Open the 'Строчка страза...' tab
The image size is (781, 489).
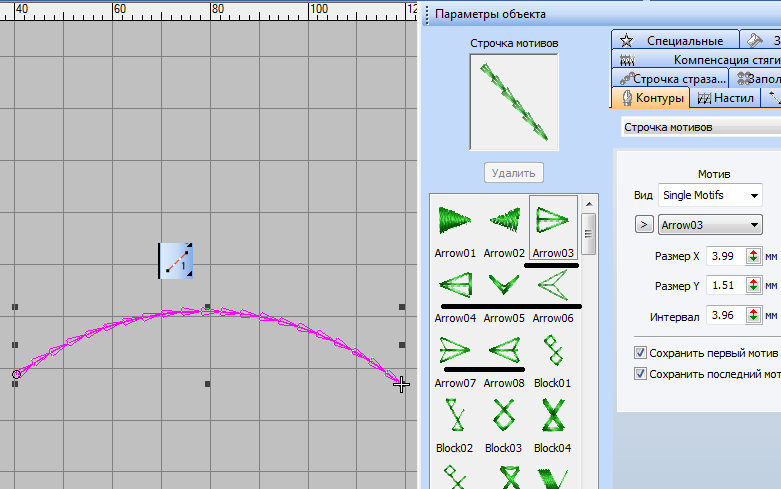[671, 79]
